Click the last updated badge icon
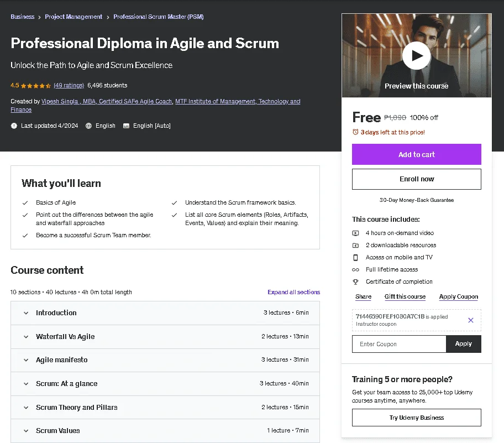Image resolution: width=504 pixels, height=443 pixels. coord(14,126)
